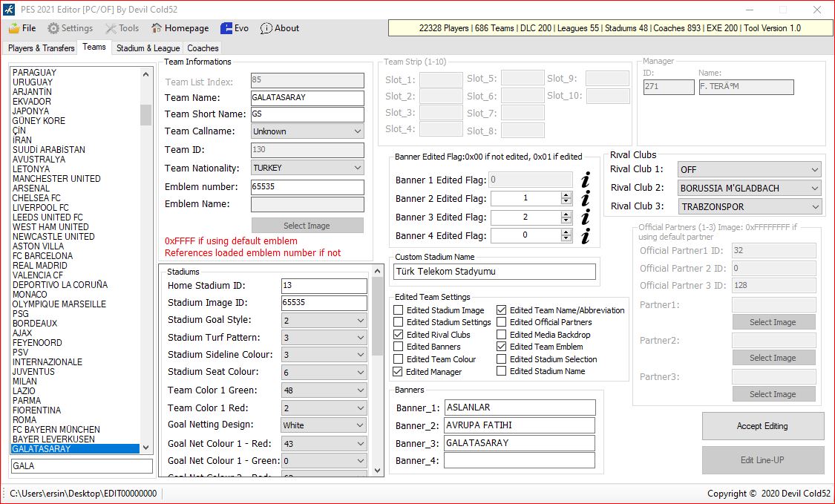This screenshot has width=835, height=504.
Task: Expand the Stadium Sideline Colour dropdown
Action: click(324, 354)
